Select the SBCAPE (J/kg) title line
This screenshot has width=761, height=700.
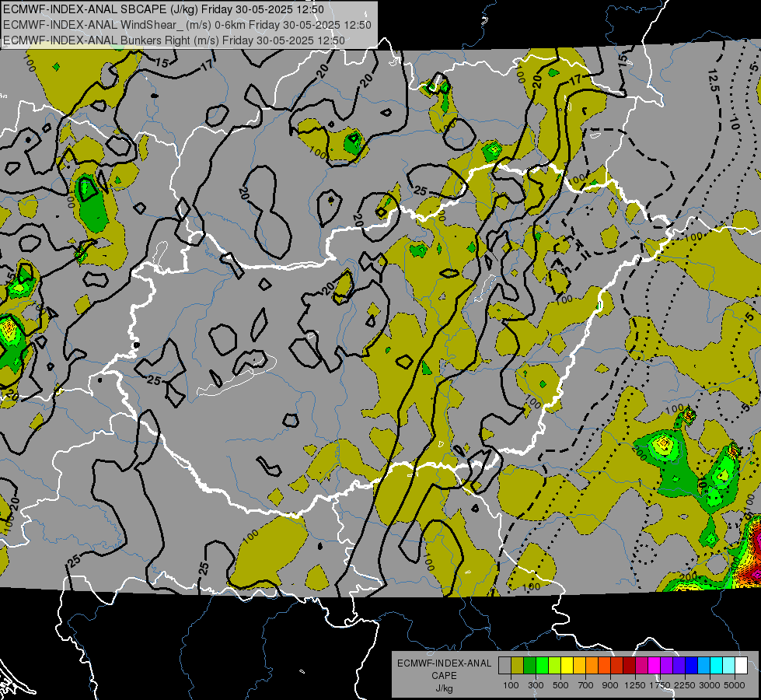[x=163, y=9]
